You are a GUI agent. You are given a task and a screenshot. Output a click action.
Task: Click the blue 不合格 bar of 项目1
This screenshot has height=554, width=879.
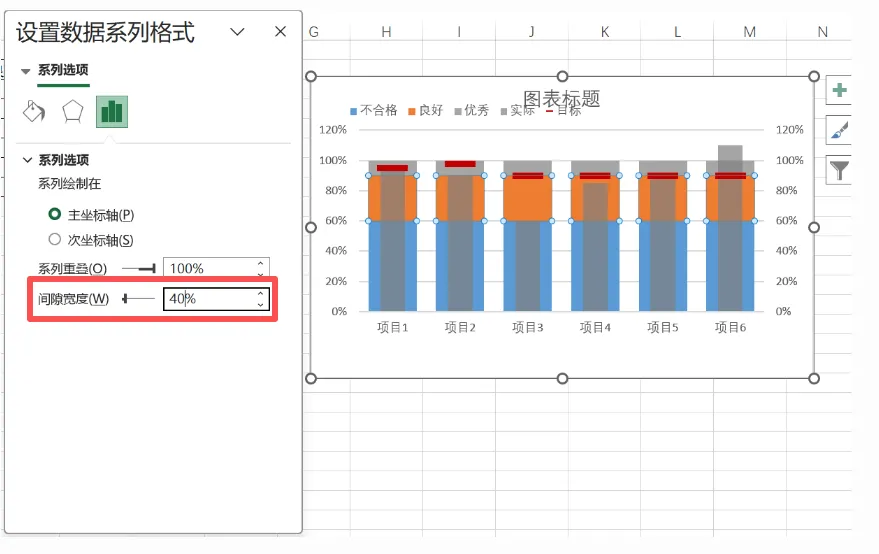coord(374,266)
